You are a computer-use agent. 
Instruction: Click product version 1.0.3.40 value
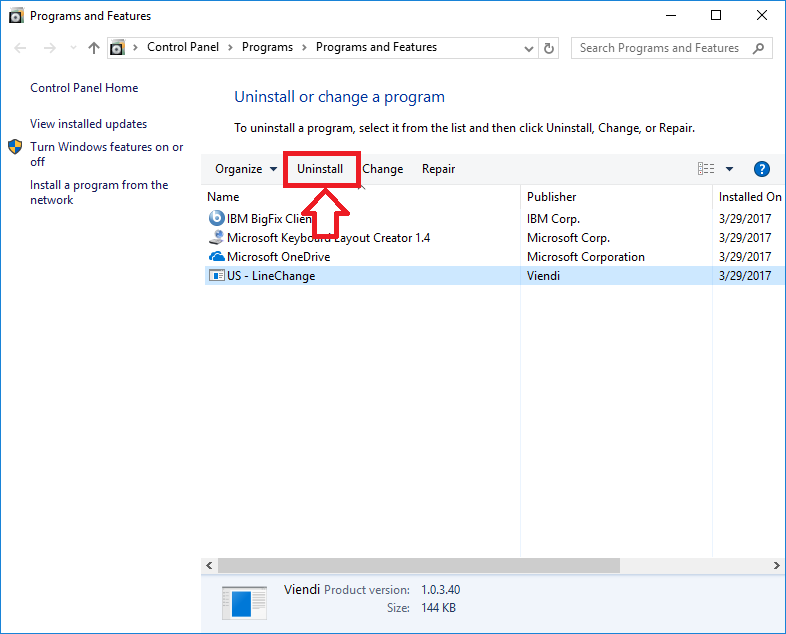(441, 590)
